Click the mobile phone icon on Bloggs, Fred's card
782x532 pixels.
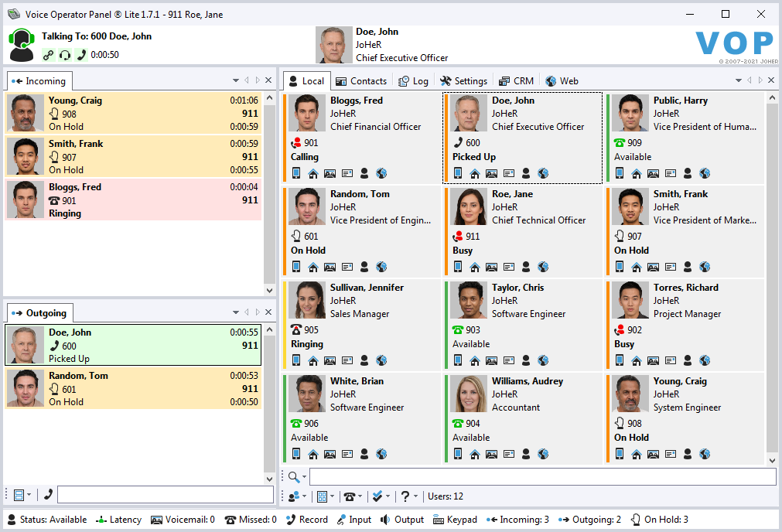pyautogui.click(x=296, y=173)
